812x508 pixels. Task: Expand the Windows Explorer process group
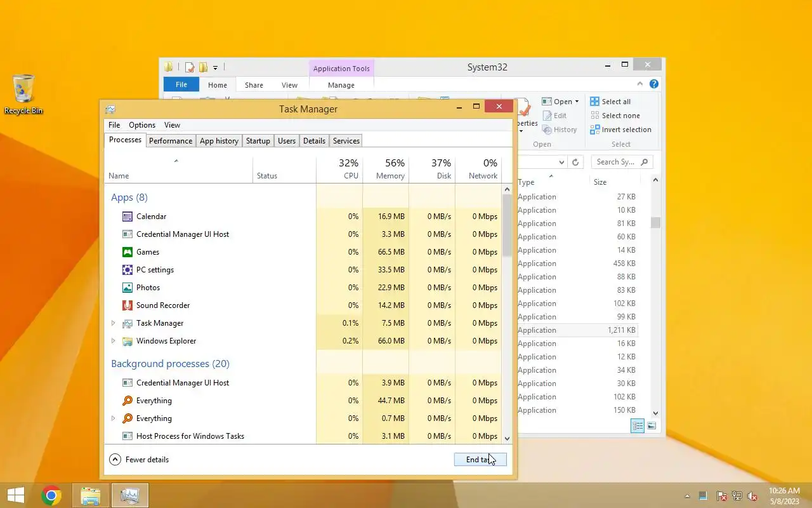point(114,341)
